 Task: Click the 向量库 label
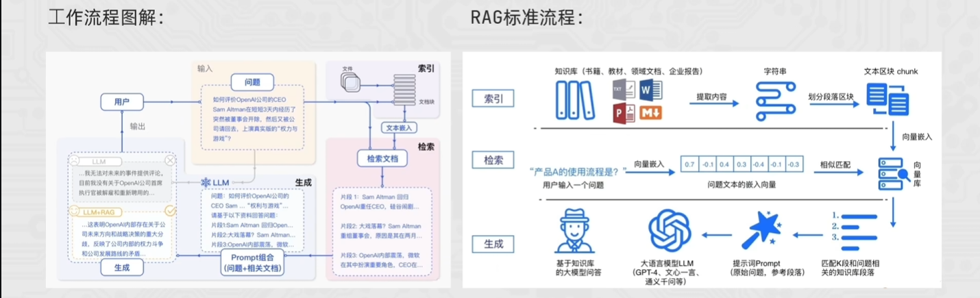pos(916,174)
